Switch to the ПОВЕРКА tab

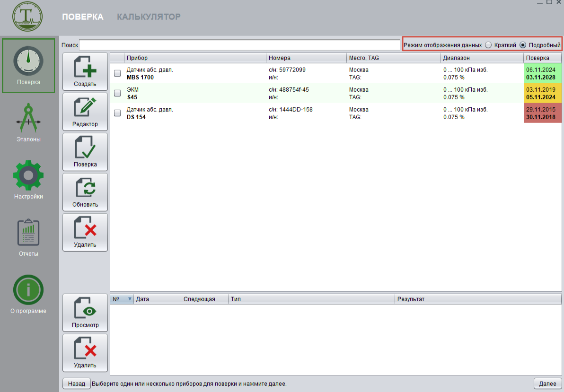[x=82, y=17]
